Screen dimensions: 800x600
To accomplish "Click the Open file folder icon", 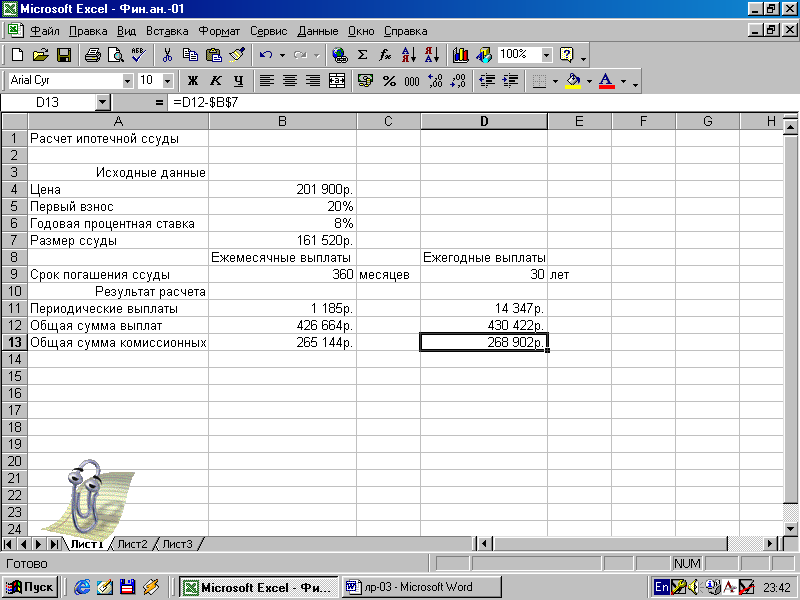I will pyautogui.click(x=40, y=55).
